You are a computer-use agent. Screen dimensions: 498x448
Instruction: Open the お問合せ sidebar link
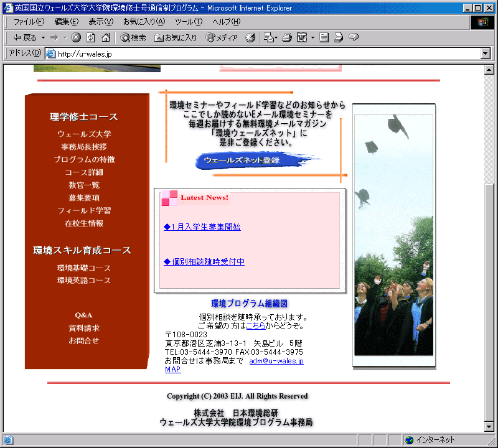(x=84, y=341)
